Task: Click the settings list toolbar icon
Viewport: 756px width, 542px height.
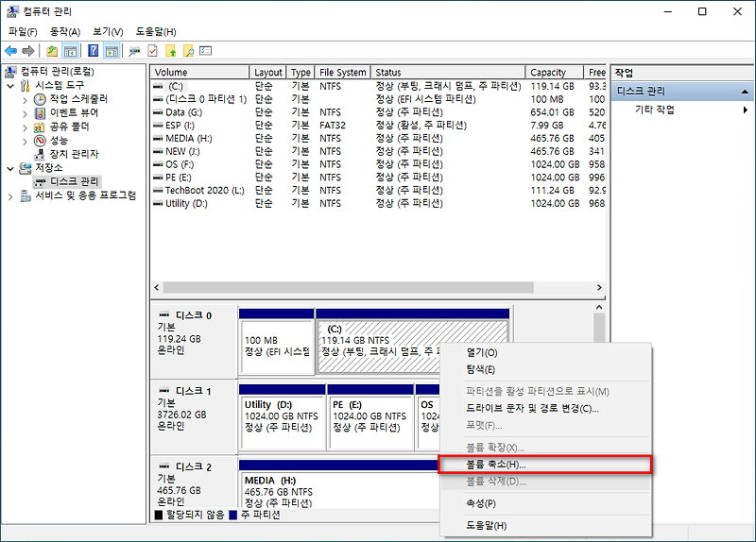Action: click(x=206, y=51)
